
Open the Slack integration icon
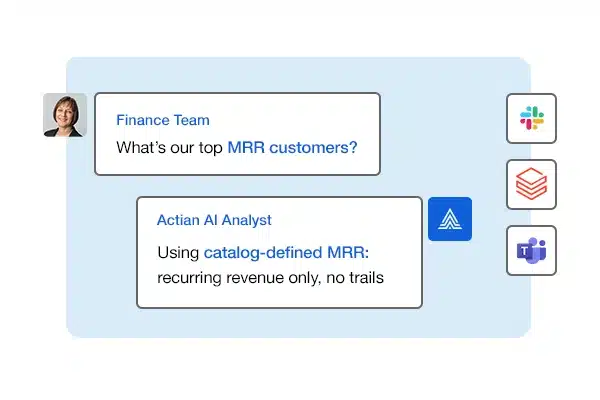tap(531, 119)
